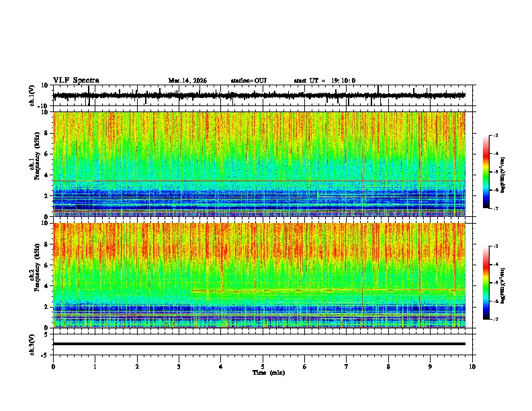Image resolution: width=532 pixels, height=411 pixels.
Task: Click the "Time (min)" axis label
Action: pyautogui.click(x=269, y=373)
